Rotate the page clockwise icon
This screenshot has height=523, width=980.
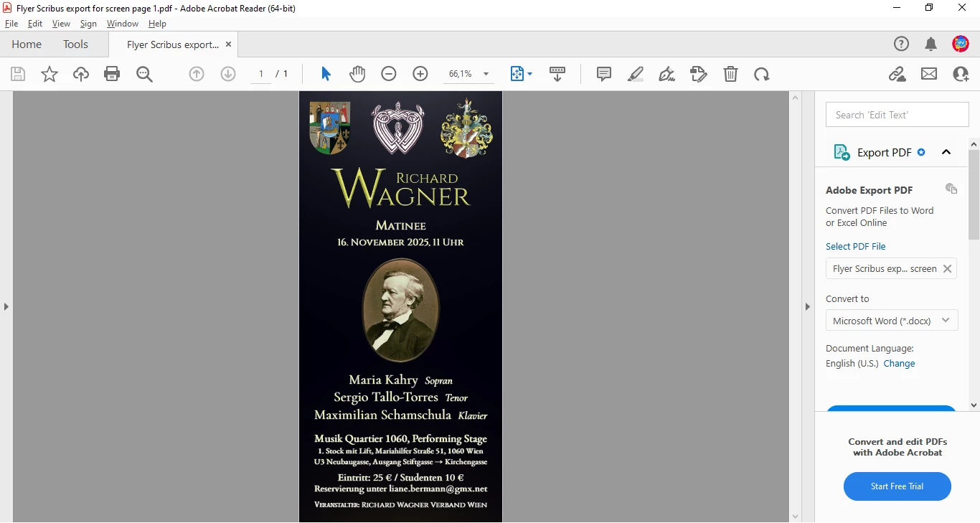762,74
